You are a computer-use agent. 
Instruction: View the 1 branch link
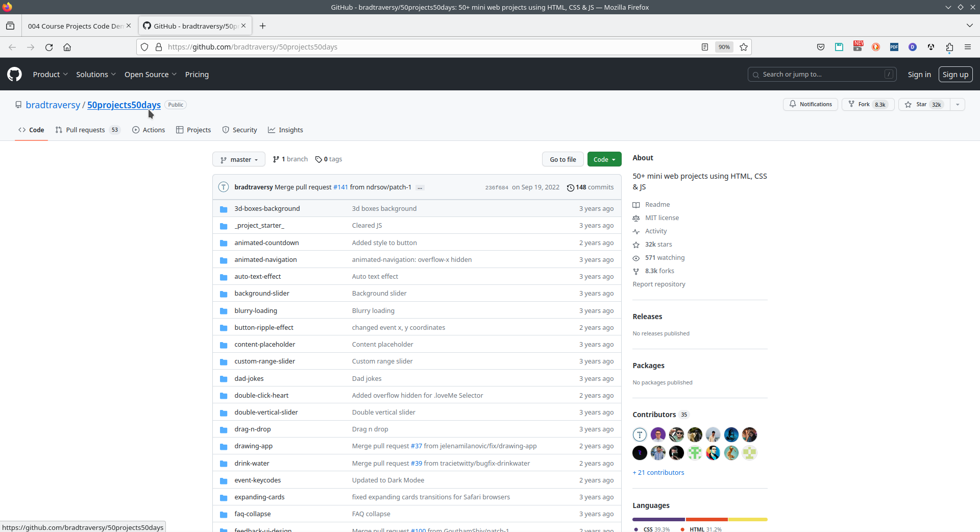[x=290, y=159]
